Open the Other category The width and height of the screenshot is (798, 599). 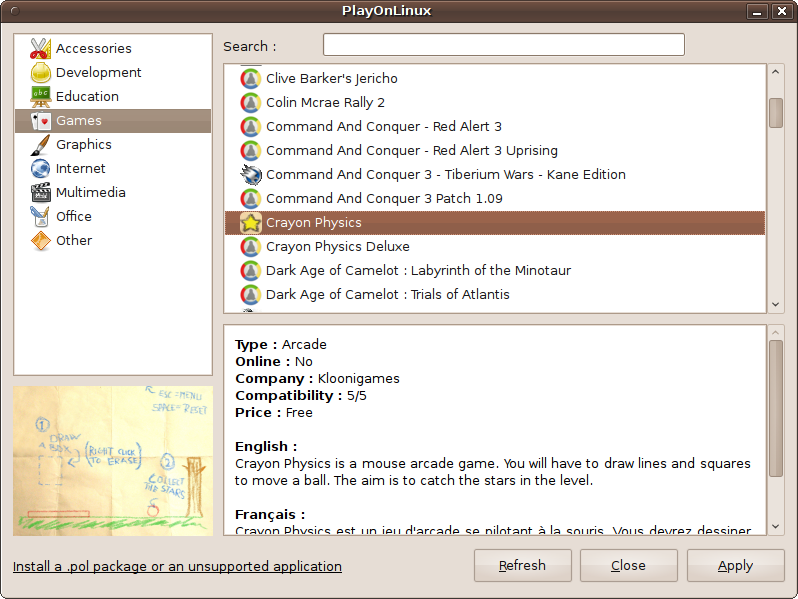pos(74,240)
